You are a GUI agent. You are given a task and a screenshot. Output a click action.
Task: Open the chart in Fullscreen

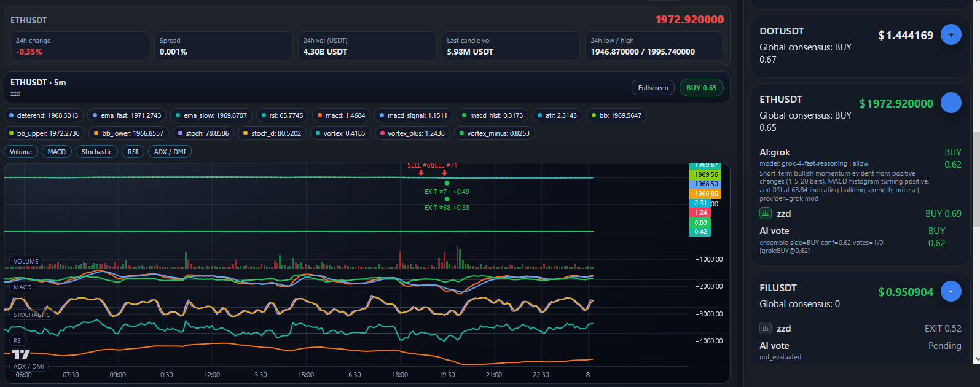click(653, 88)
